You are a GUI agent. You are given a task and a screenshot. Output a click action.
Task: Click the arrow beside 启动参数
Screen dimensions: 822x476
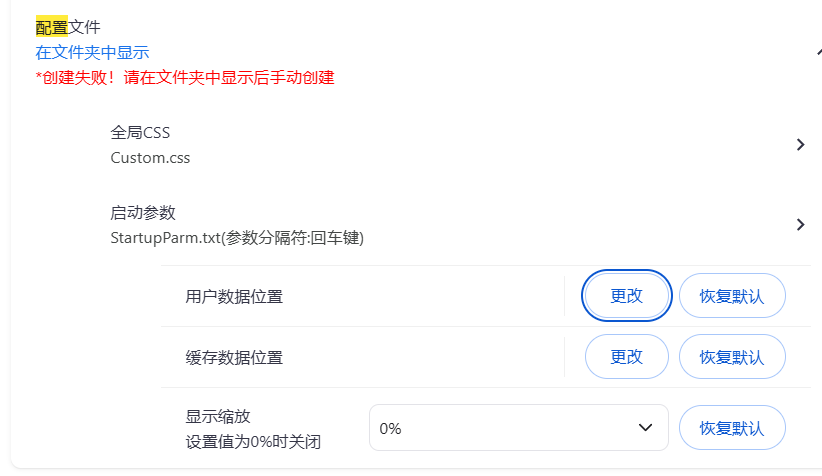click(x=800, y=225)
